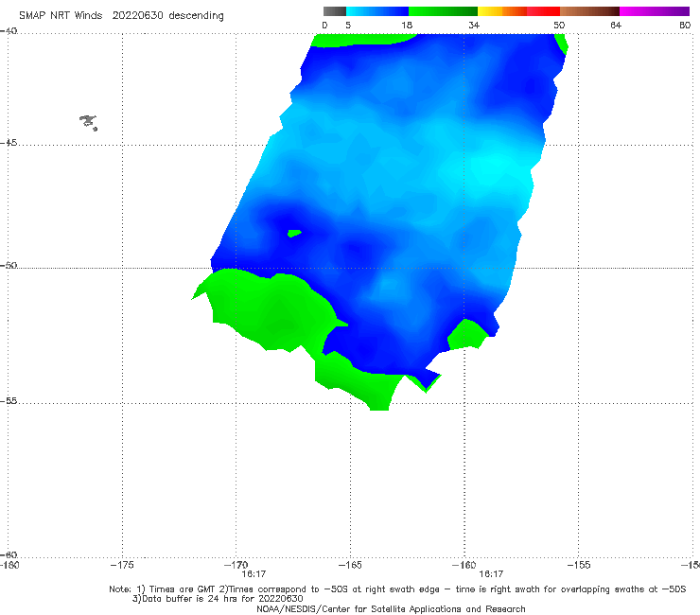The image size is (700, 615).
Task: Click the NOAA/NESDIS credit line
Action: [x=391, y=609]
